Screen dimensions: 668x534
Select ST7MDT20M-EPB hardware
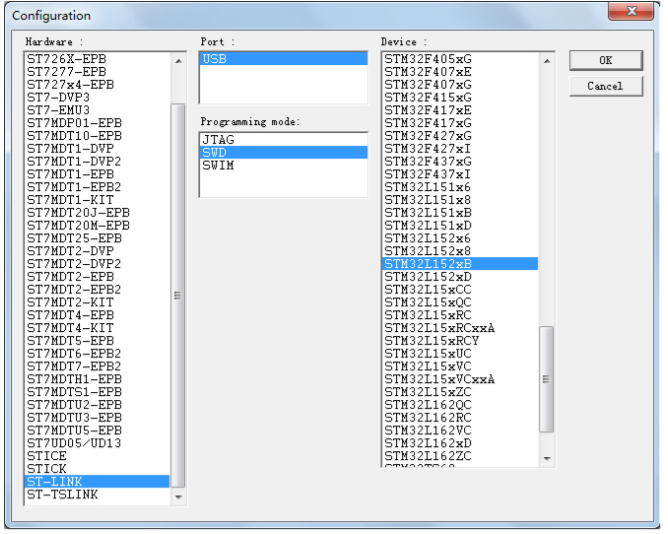[x=98, y=225]
